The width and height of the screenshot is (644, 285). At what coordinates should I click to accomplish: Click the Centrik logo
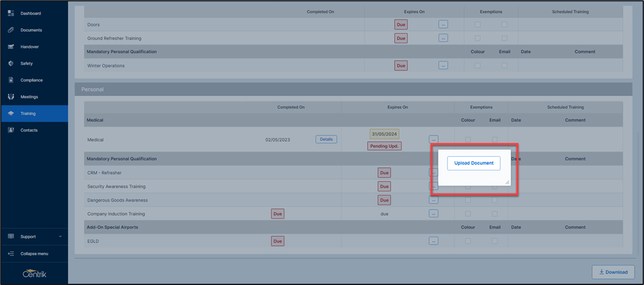(34, 273)
